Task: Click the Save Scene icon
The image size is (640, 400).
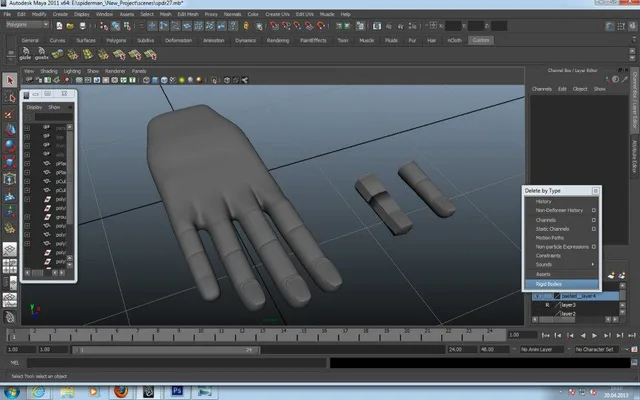Action: click(82, 26)
